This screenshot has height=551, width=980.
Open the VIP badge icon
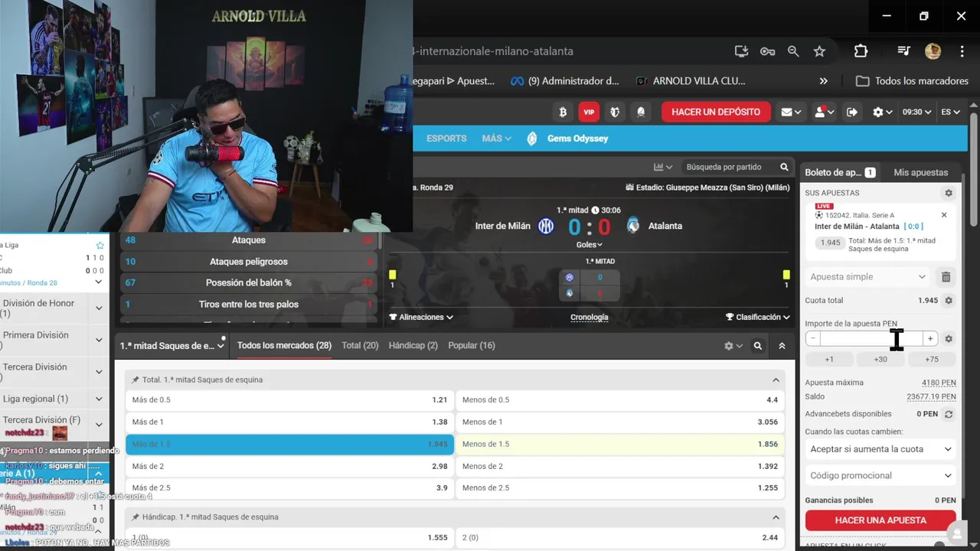point(589,112)
